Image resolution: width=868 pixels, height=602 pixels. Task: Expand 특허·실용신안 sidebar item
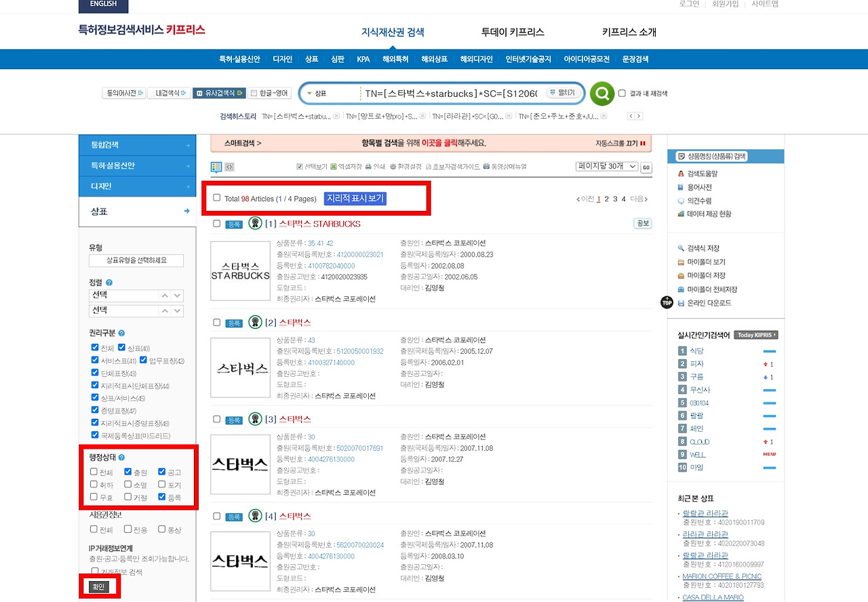pos(138,165)
